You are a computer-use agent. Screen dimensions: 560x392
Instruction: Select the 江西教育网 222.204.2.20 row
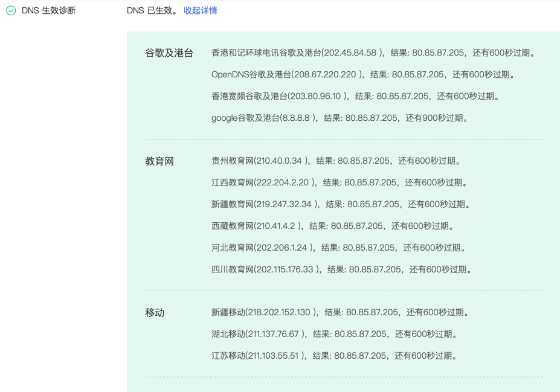coord(340,183)
